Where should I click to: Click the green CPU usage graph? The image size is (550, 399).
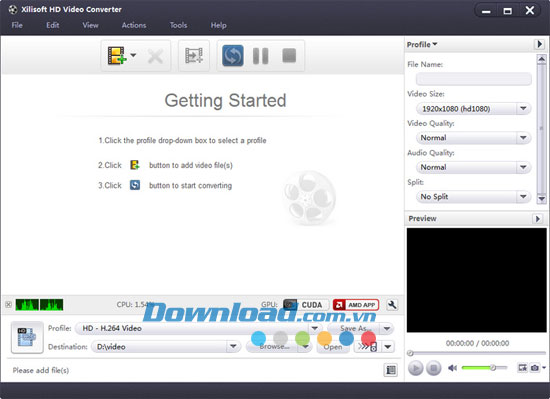point(39,304)
